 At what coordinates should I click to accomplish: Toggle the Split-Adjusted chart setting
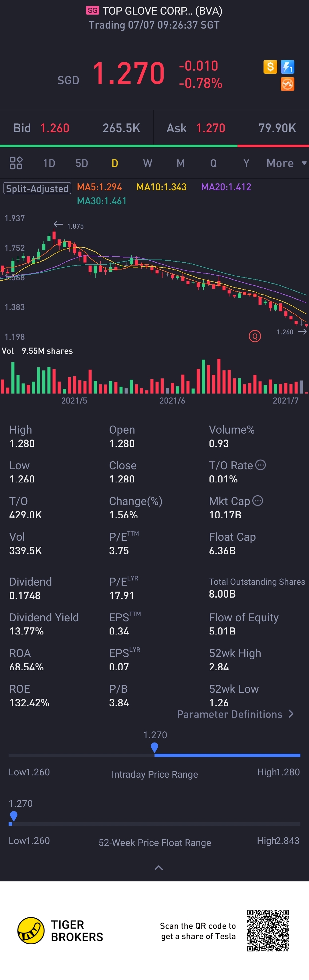click(x=37, y=188)
